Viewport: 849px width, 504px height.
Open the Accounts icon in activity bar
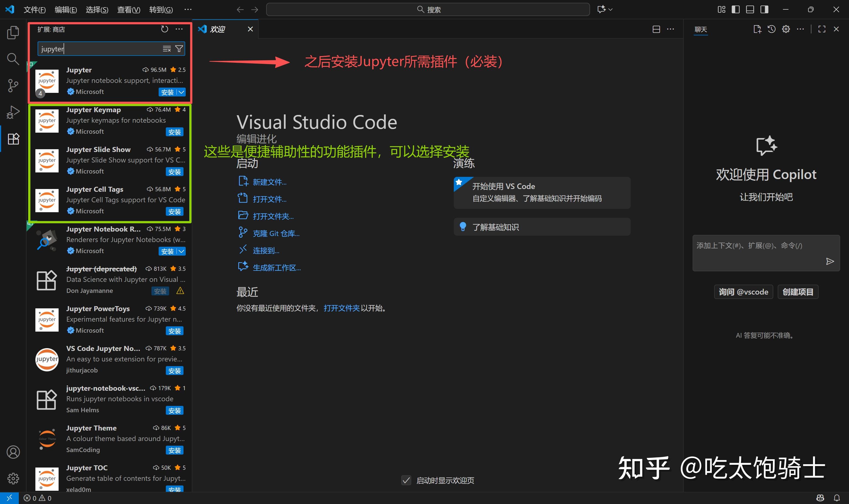click(13, 452)
